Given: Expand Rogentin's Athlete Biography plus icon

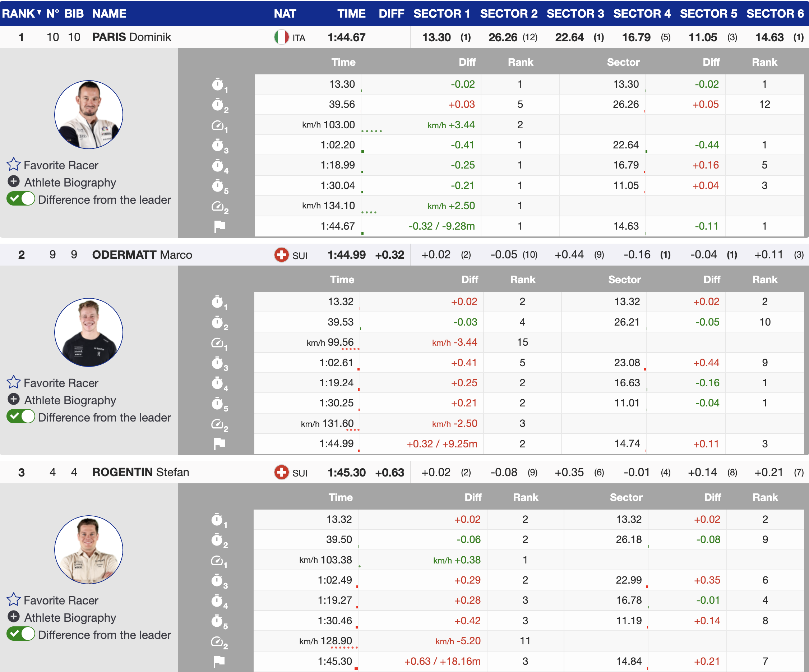Looking at the screenshot, I should [x=14, y=617].
